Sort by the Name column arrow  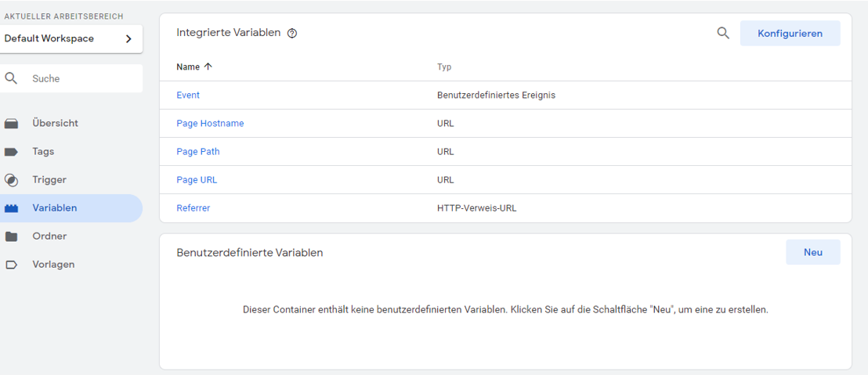208,67
